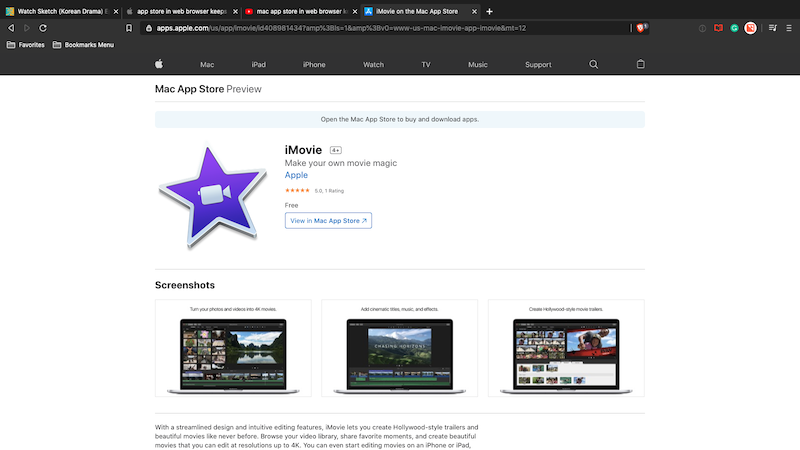Bookmark this page with bookmark icon
800x450 pixels.
(129, 28)
